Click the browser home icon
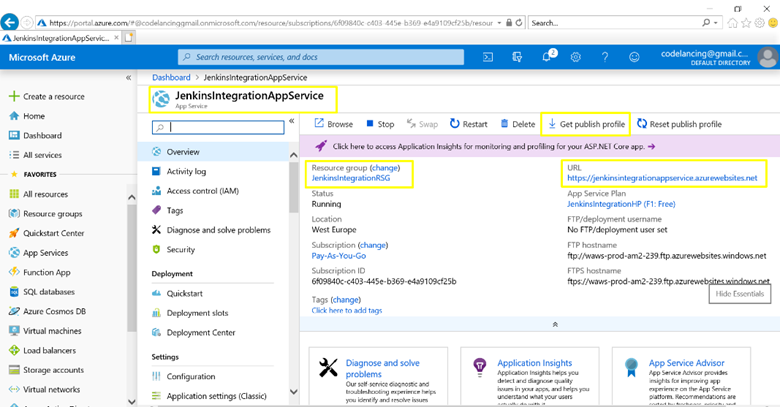The height and width of the screenshot is (407, 780). (x=732, y=23)
